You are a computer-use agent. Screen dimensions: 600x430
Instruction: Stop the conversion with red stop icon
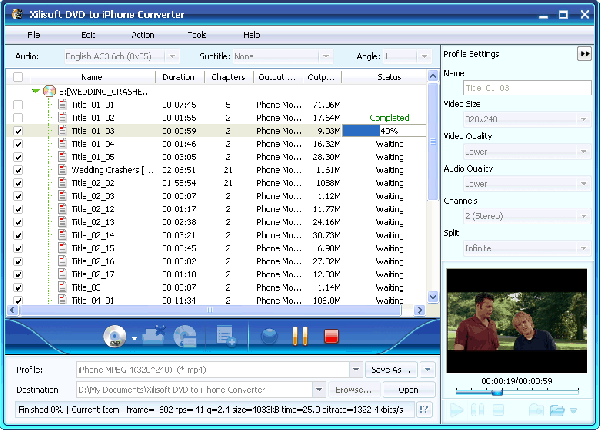coord(331,337)
